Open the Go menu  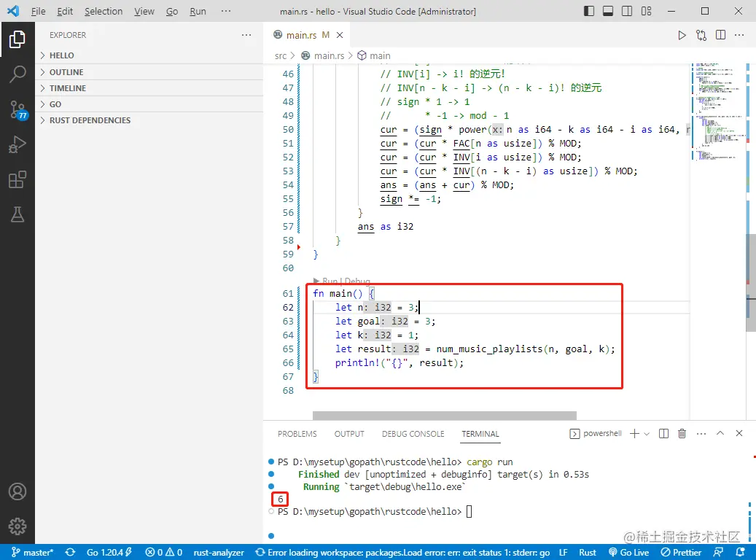click(x=171, y=11)
